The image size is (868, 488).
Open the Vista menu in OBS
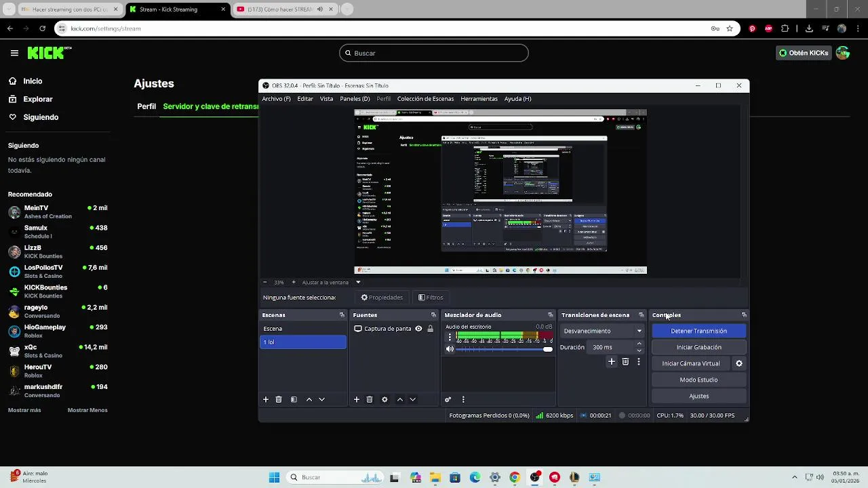(326, 99)
